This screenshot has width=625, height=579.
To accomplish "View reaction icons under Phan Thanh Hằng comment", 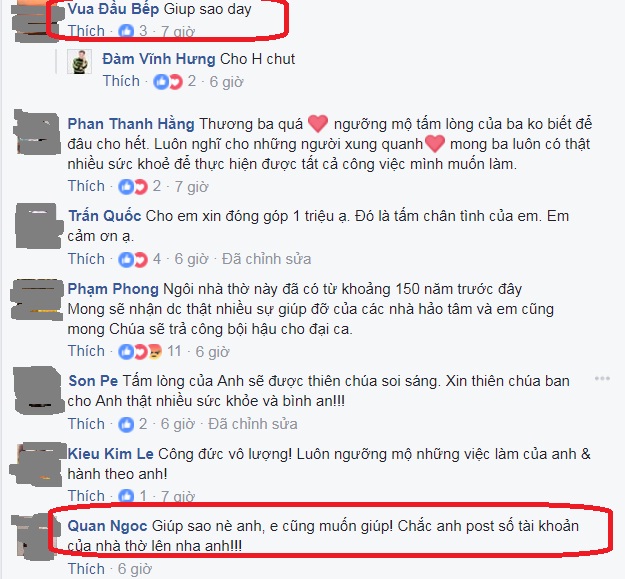I will coord(133,186).
